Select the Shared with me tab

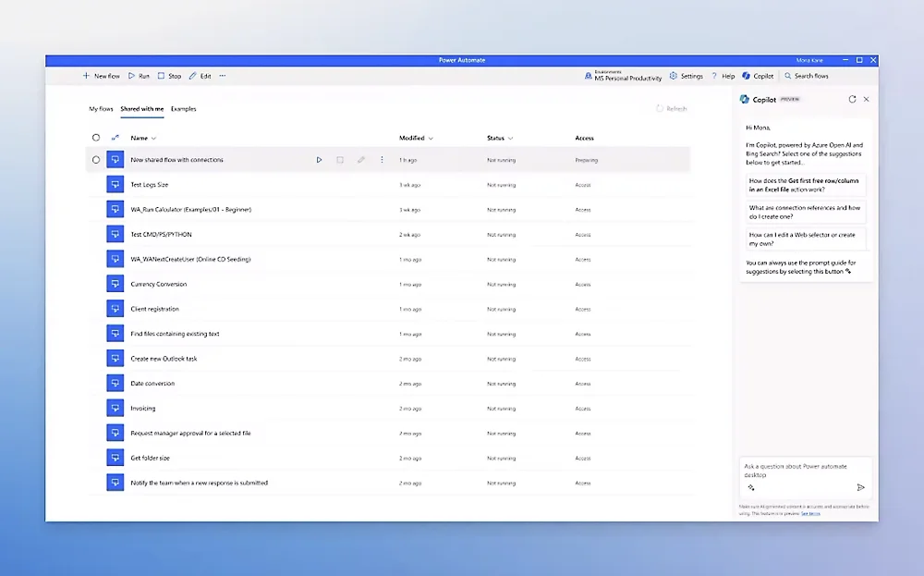(142, 109)
